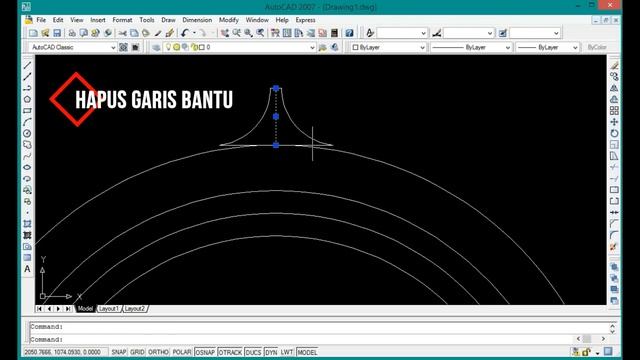Open the Modify menu
640x360 pixels.
(x=229, y=20)
